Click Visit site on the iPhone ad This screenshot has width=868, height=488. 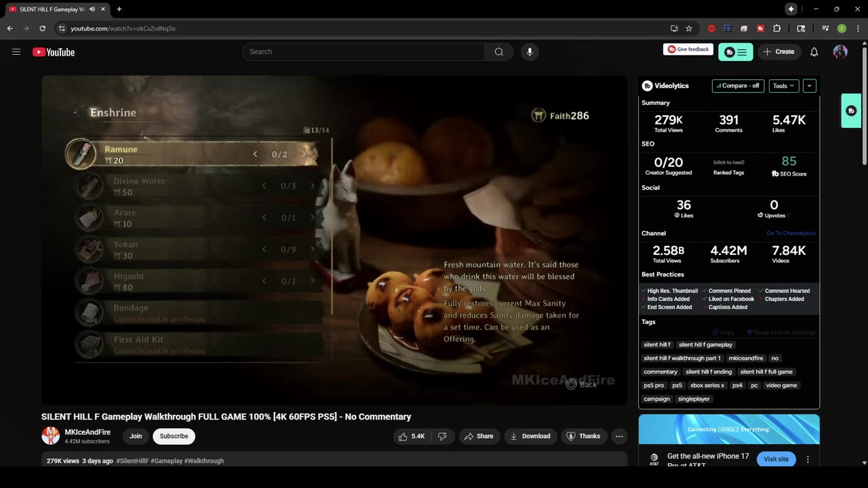776,460
